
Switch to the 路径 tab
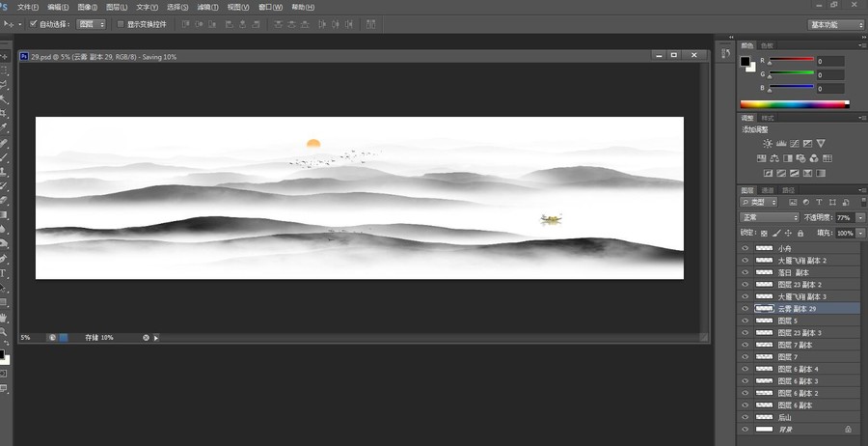(787, 190)
